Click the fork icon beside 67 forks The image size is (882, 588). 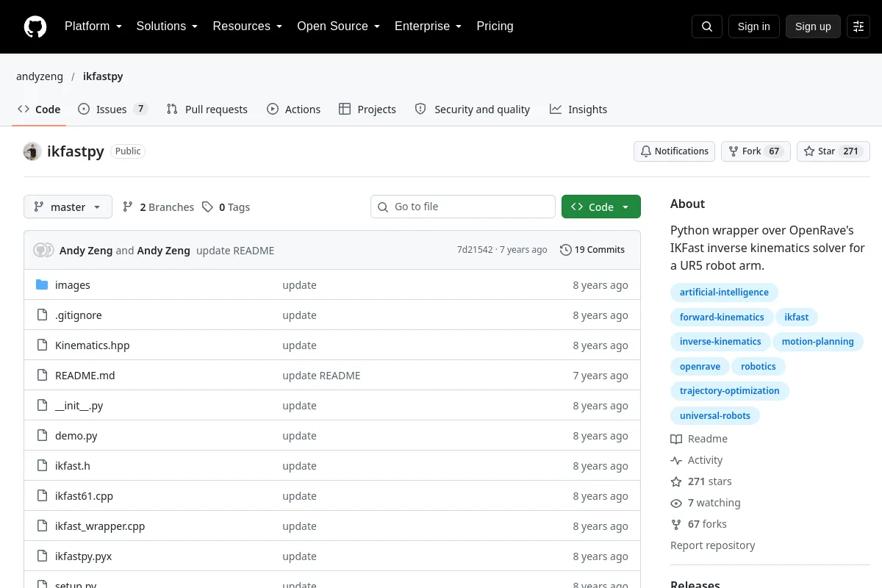coord(676,524)
